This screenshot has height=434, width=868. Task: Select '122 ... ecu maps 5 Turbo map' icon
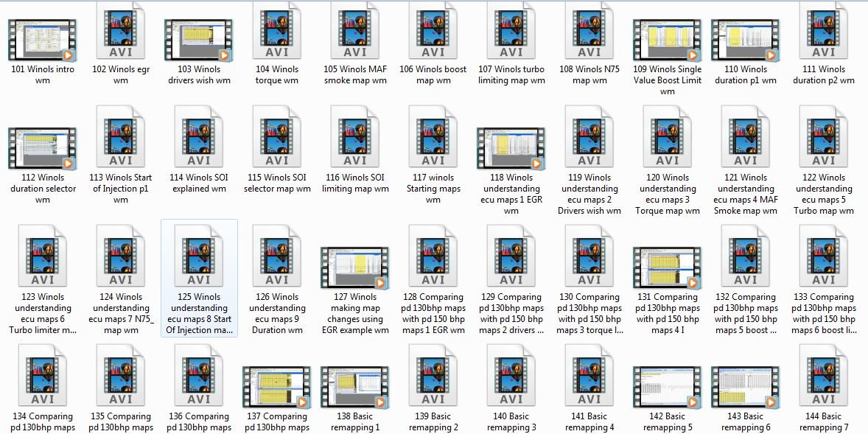click(x=823, y=136)
